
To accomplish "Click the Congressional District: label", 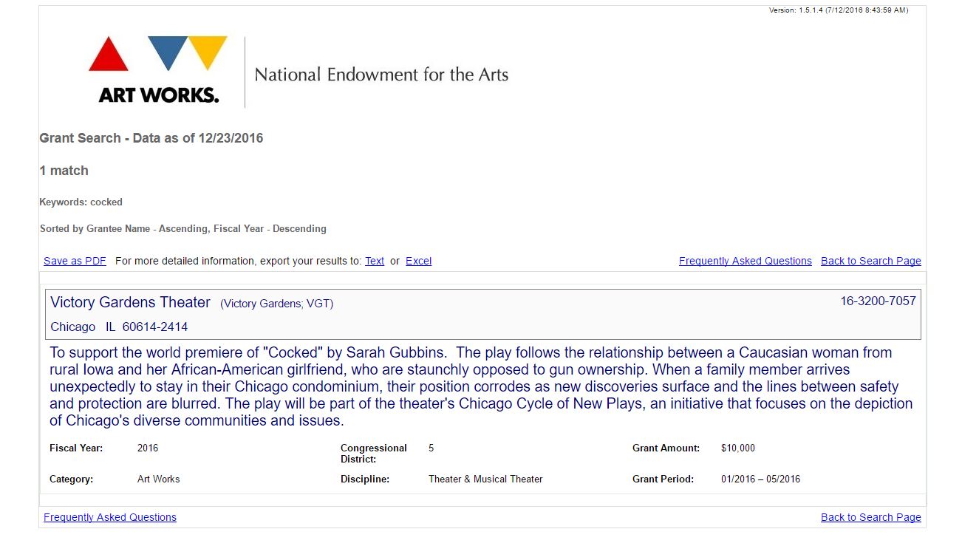I will (374, 454).
